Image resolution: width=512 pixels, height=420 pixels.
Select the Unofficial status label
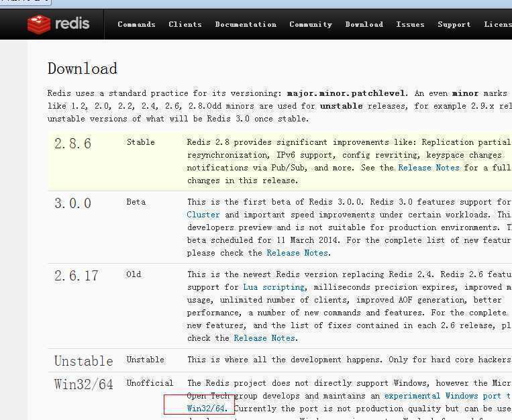150,383
